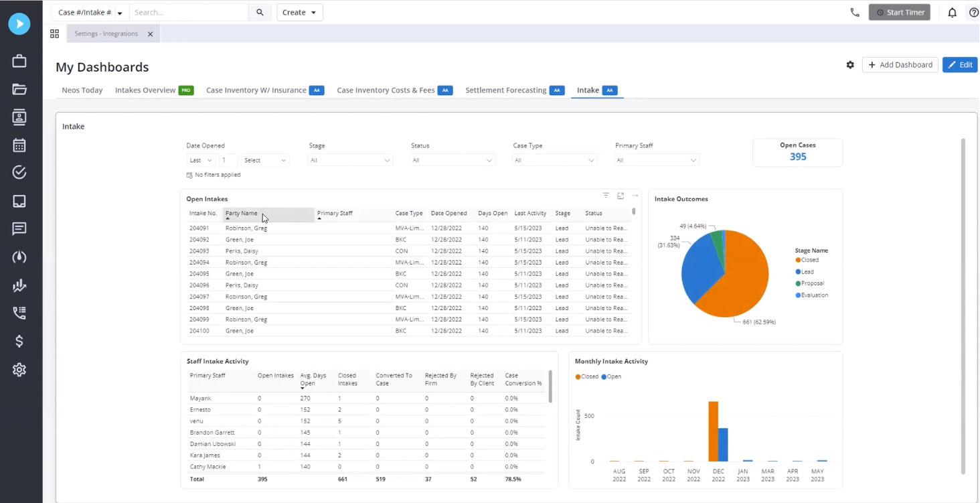980x503 pixels.
Task: Open the Case Type filter dropdown
Action: 554,160
